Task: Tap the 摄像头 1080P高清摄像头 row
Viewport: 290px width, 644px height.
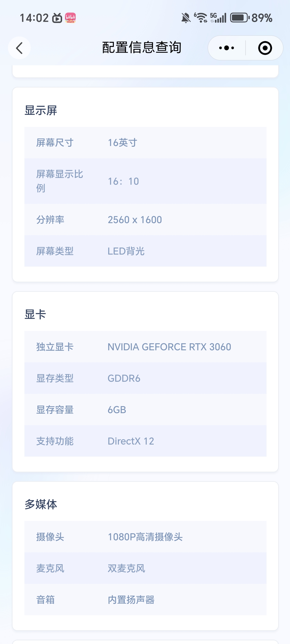Action: pos(145,537)
